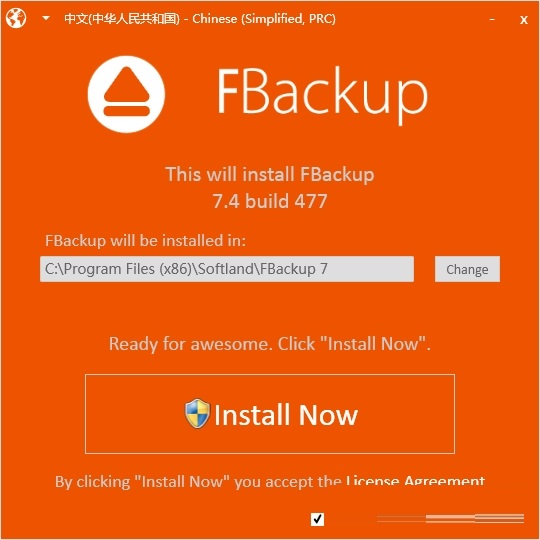Click the 'This will install FBackup' heading
The image size is (540, 540).
point(270,174)
